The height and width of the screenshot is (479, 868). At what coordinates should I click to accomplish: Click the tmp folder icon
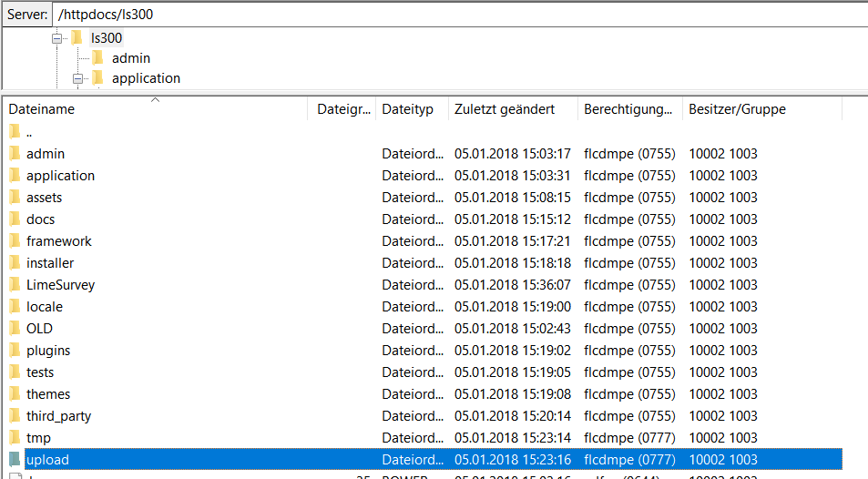coord(15,438)
